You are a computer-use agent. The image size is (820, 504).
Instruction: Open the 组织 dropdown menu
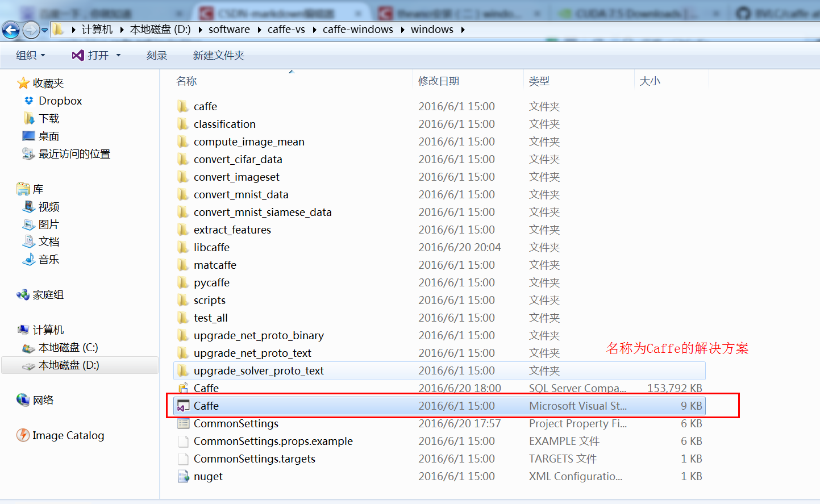pyautogui.click(x=31, y=55)
